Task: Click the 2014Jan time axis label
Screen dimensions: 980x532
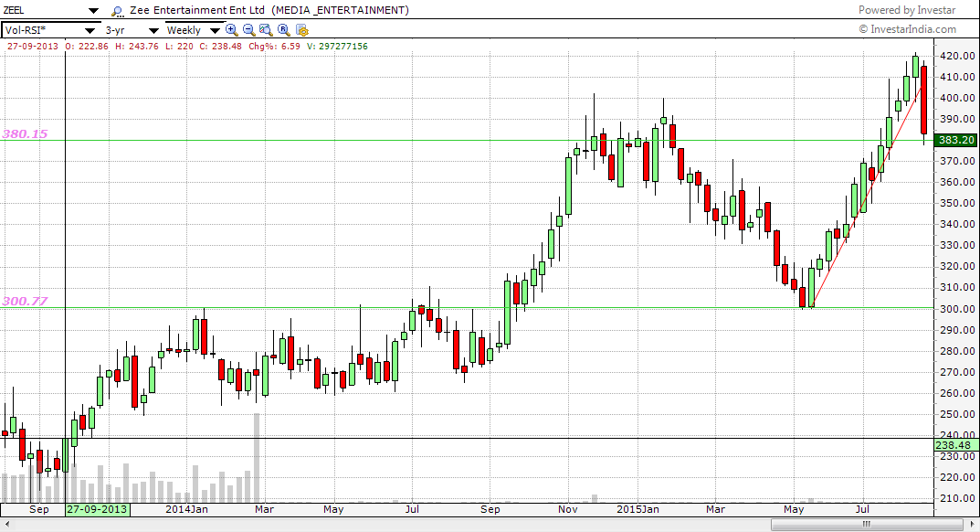Action: [x=186, y=509]
